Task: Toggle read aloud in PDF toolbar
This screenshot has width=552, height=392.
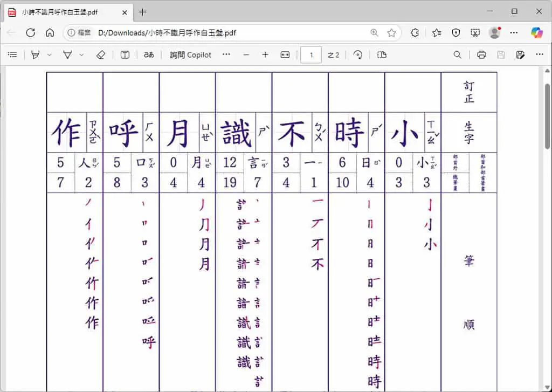Action: pos(149,54)
